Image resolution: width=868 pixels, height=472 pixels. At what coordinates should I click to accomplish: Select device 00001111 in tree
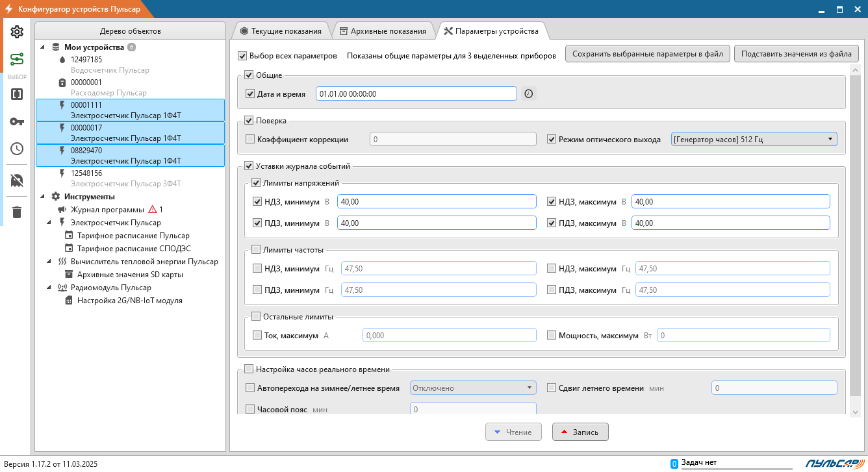tap(130, 110)
